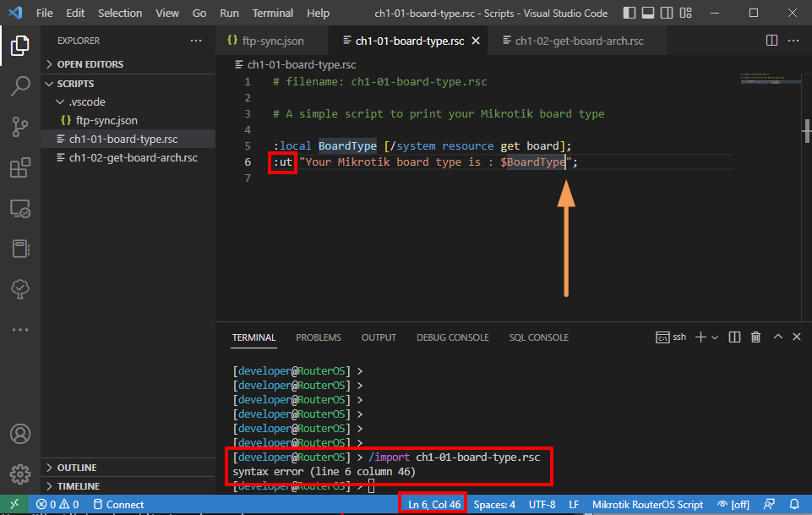Image resolution: width=812 pixels, height=515 pixels.
Task: Click Mikrotik RouterOS Script language mode
Action: [647, 505]
